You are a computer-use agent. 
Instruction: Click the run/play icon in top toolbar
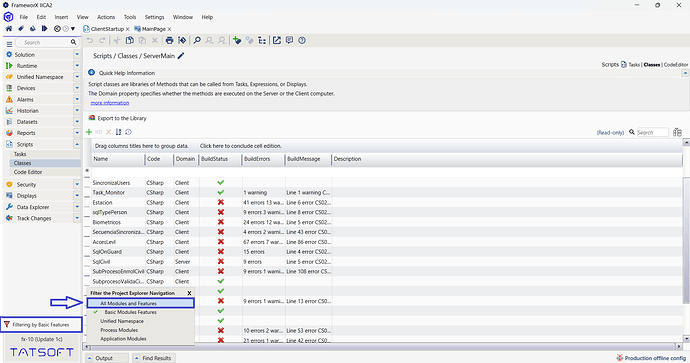[x=44, y=29]
